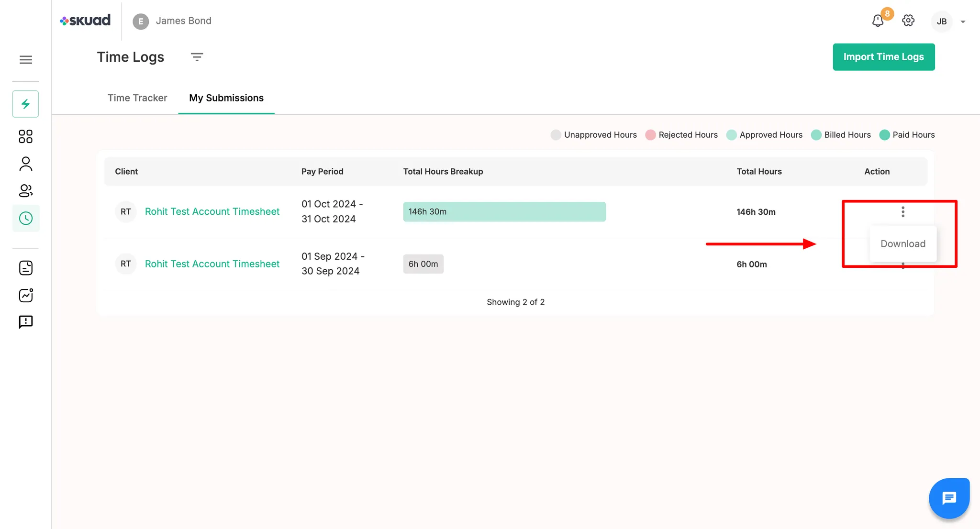Click the chart analytics sidebar icon
Image resolution: width=980 pixels, height=529 pixels.
[x=26, y=295]
